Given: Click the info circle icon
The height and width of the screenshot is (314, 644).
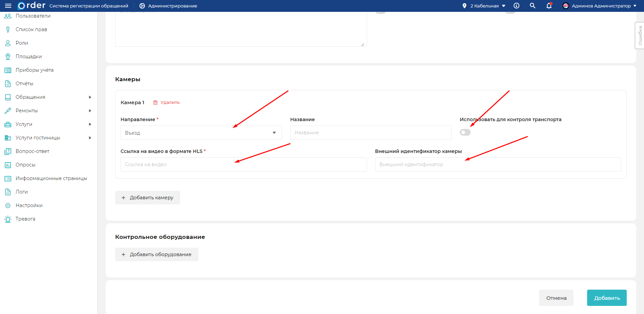Looking at the screenshot, I should (x=516, y=6).
